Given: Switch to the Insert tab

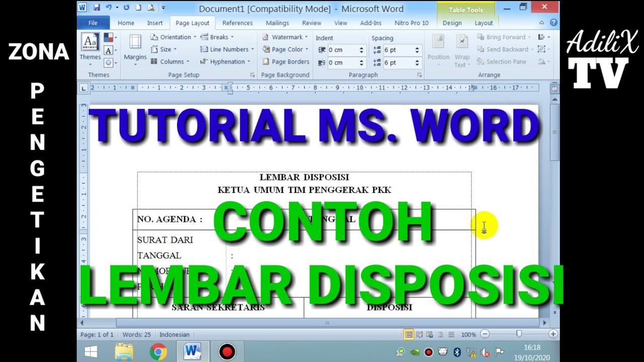Looking at the screenshot, I should 155,23.
